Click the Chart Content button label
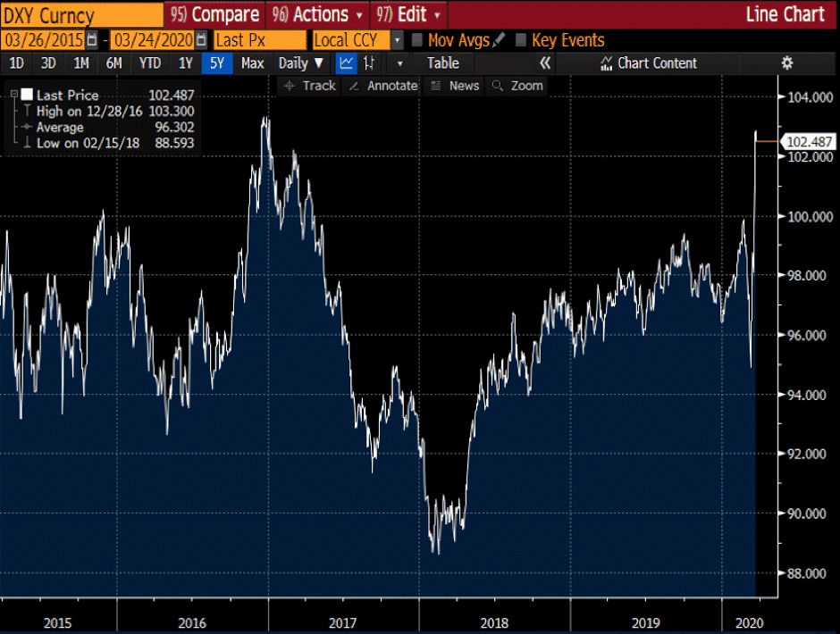840x634 pixels. [x=658, y=63]
